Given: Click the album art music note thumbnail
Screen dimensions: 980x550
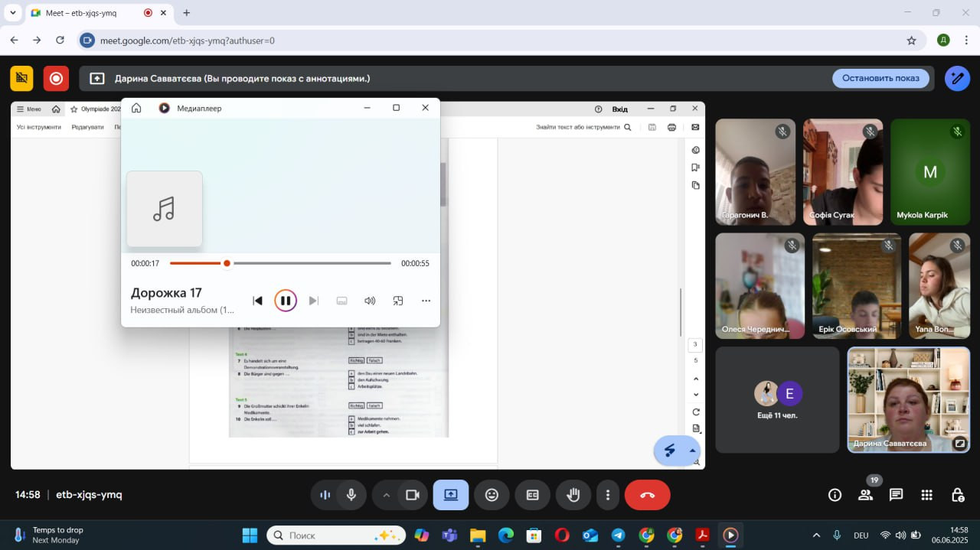Looking at the screenshot, I should click(165, 209).
